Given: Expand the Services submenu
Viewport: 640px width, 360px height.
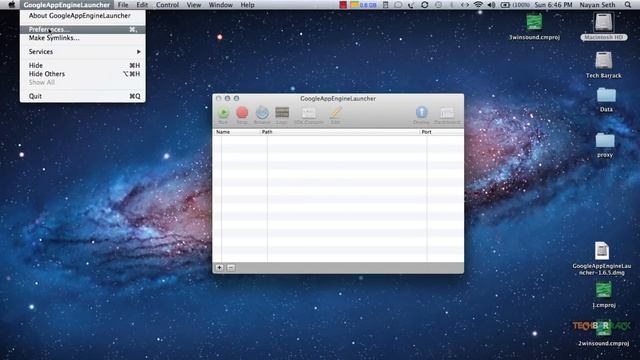Looking at the screenshot, I should [82, 51].
